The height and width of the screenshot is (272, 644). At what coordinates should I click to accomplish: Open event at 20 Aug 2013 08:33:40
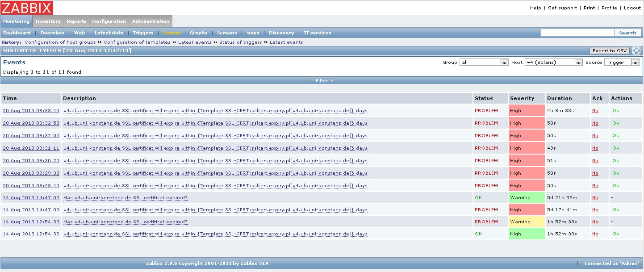[x=31, y=111]
